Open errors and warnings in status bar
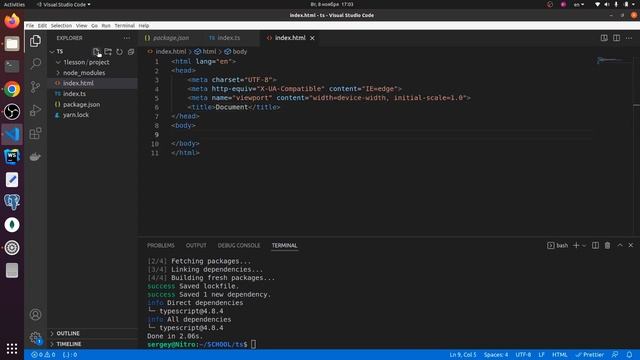Image resolution: width=640 pixels, height=360 pixels. [43, 355]
